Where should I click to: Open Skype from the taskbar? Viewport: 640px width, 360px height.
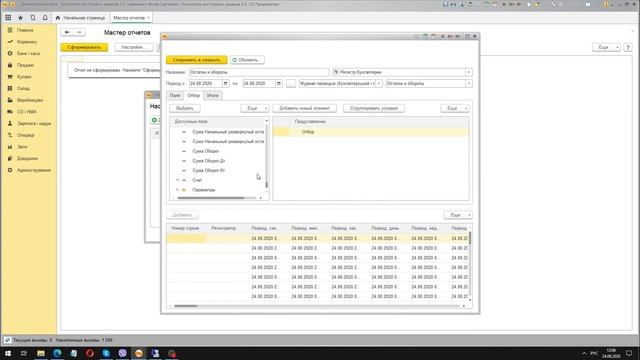(106, 353)
